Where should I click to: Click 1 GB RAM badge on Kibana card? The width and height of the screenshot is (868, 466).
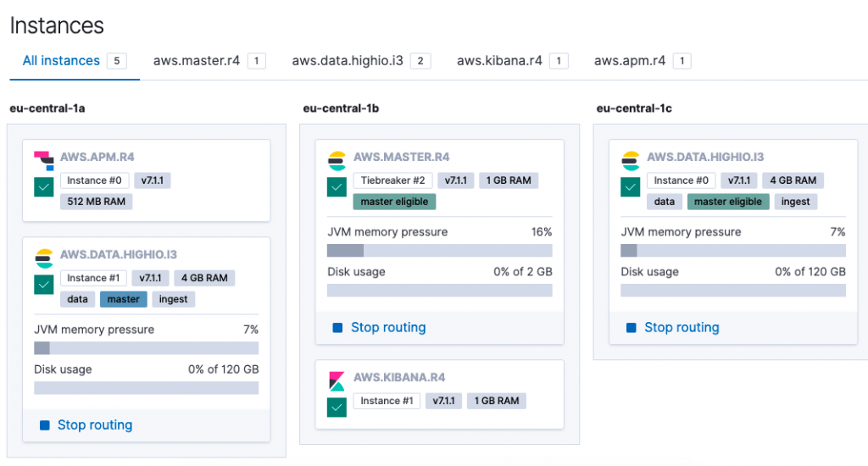(497, 401)
